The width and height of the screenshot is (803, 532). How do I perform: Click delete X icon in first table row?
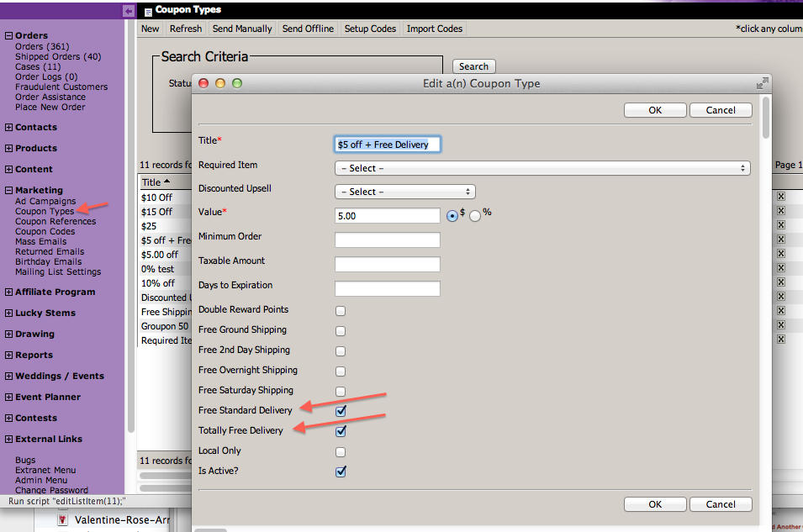click(x=780, y=197)
